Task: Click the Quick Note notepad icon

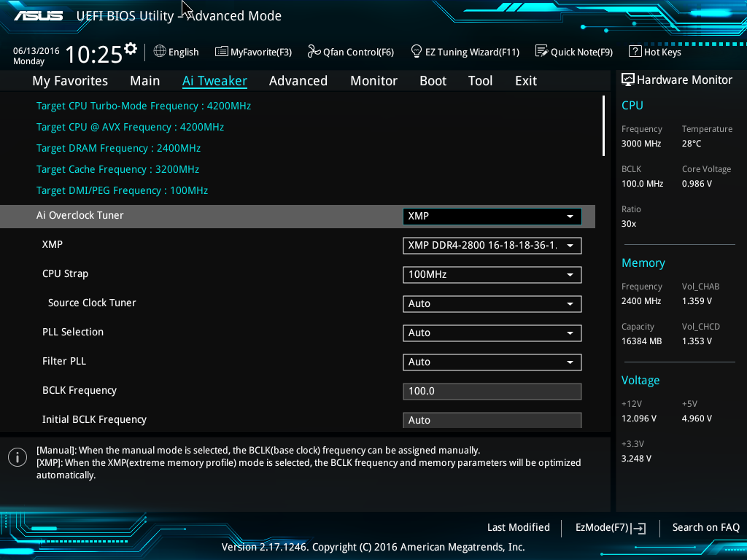Action: click(x=542, y=51)
